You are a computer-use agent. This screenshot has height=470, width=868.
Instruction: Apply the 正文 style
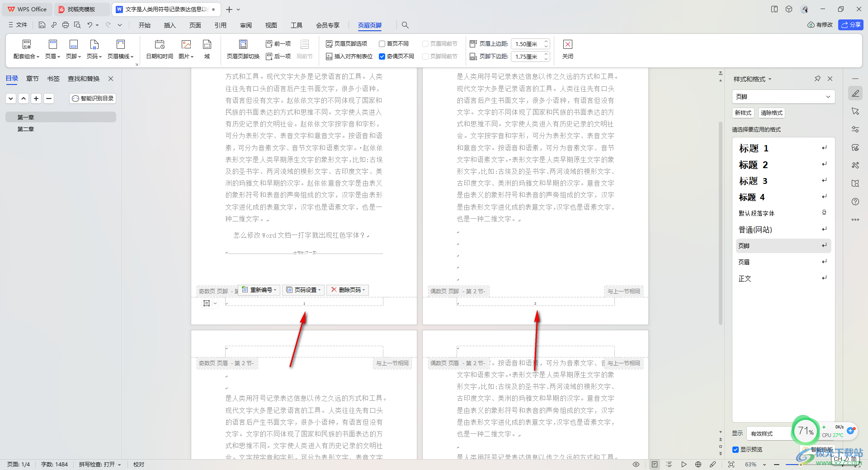tap(783, 278)
